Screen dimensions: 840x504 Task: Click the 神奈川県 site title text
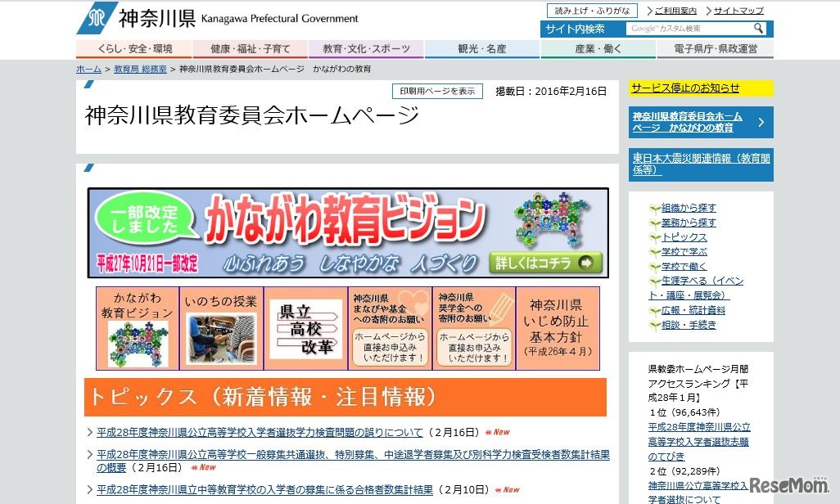pos(157,19)
